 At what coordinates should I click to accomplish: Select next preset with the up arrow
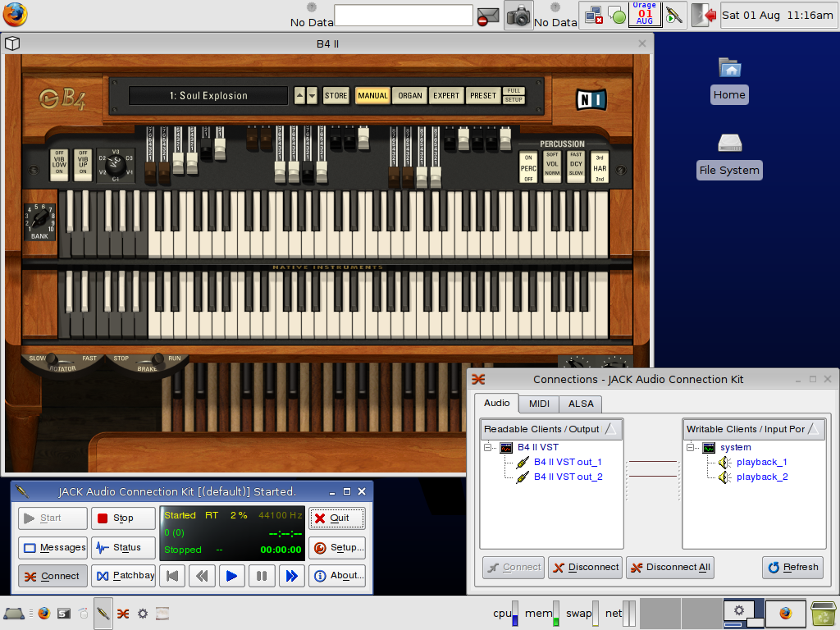tap(300, 96)
